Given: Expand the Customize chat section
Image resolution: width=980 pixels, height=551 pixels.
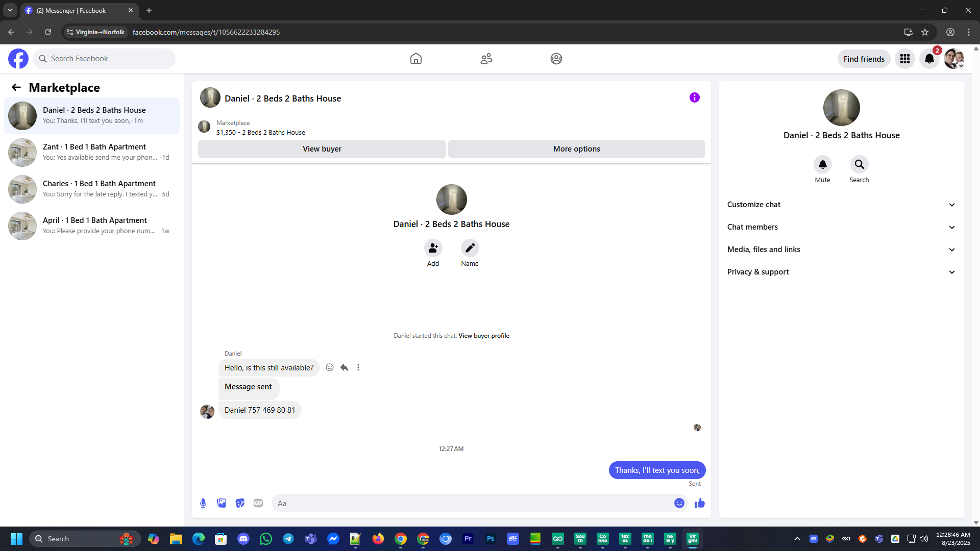Looking at the screenshot, I should pyautogui.click(x=841, y=205).
